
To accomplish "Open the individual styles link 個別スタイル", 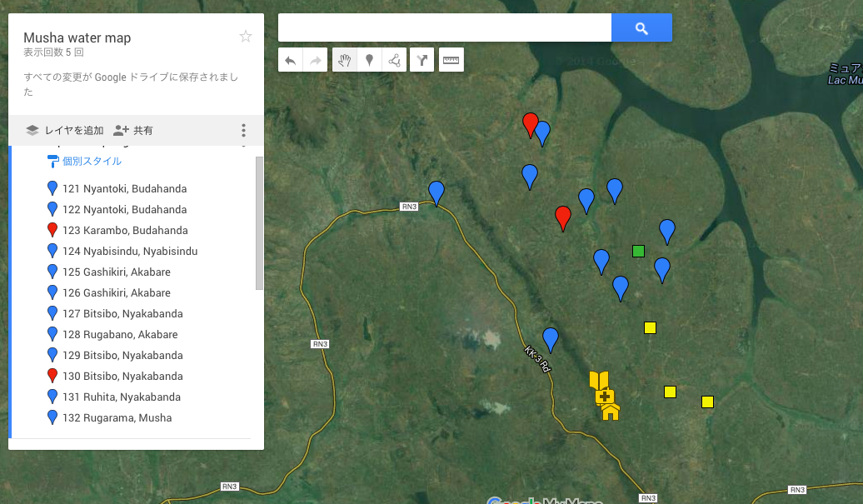I will click(x=85, y=162).
